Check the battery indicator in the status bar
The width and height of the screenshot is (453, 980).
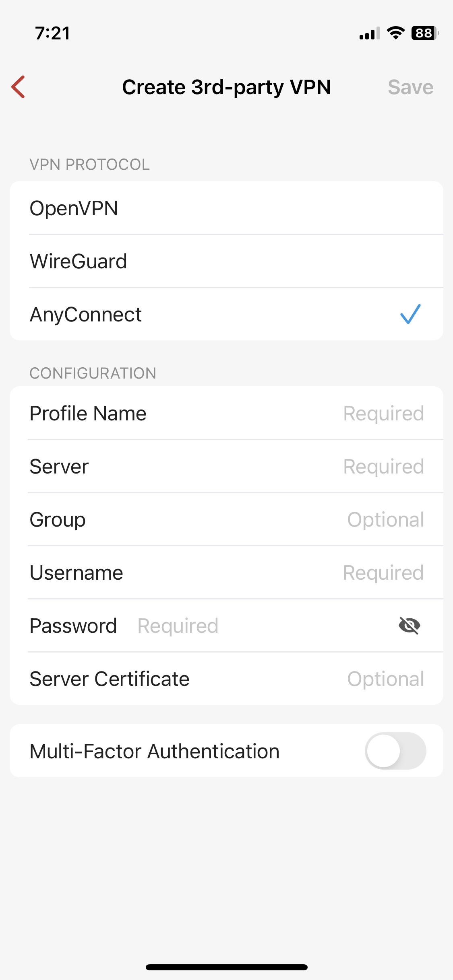coord(425,33)
